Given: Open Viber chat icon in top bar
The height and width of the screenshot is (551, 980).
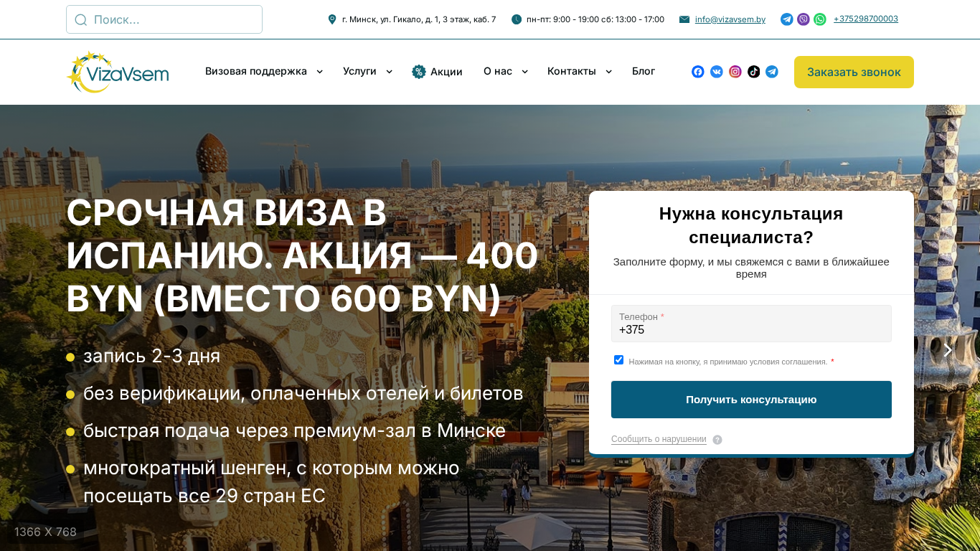Looking at the screenshot, I should tap(804, 19).
